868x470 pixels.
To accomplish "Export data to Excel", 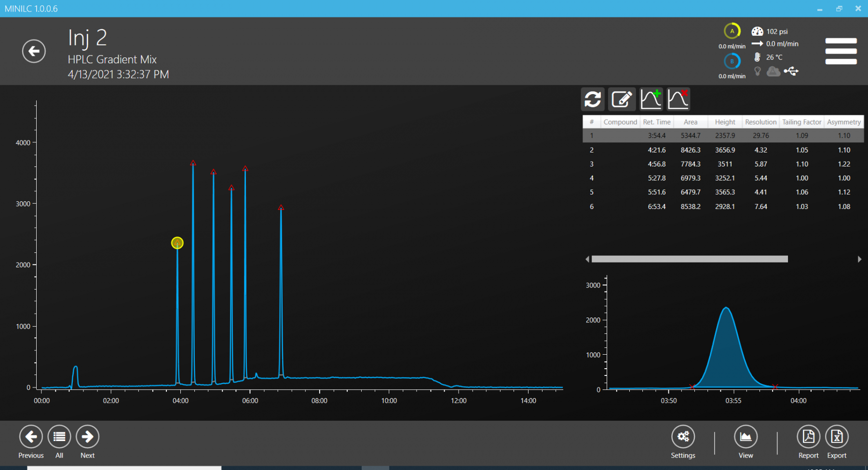I will point(837,437).
